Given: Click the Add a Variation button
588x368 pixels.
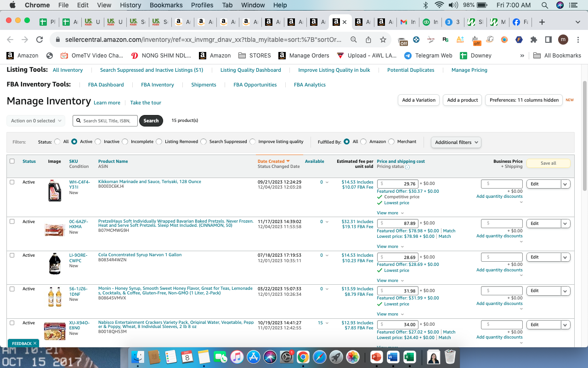Looking at the screenshot, I should point(418,100).
